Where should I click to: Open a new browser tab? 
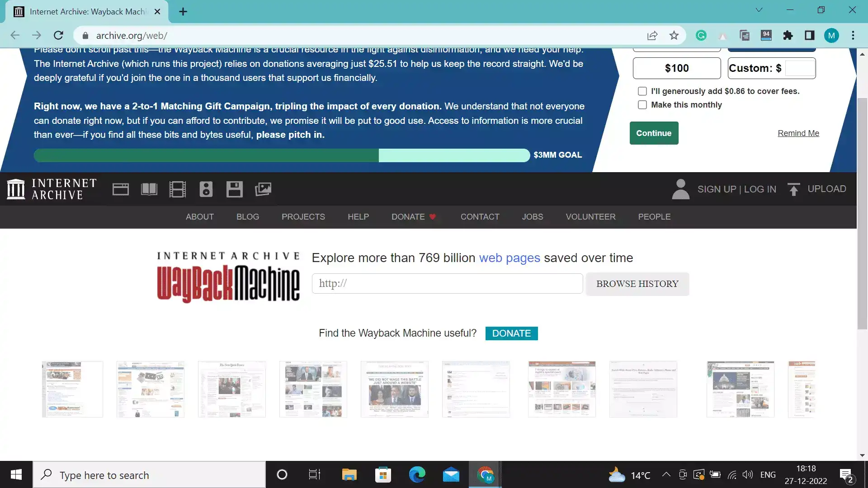[x=183, y=12]
